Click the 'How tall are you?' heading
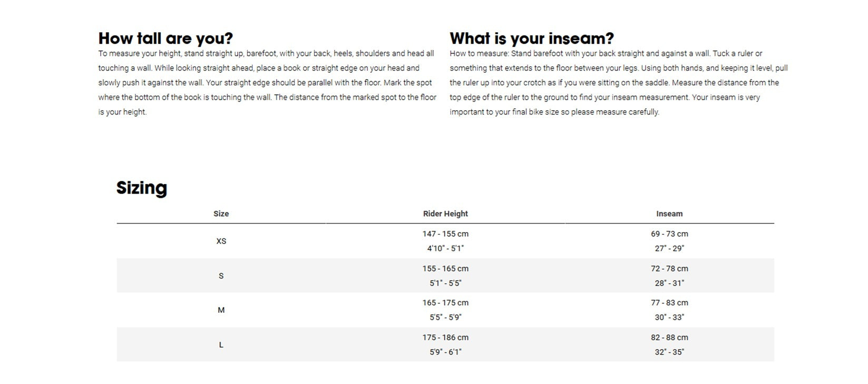The height and width of the screenshot is (384, 868). tap(165, 39)
